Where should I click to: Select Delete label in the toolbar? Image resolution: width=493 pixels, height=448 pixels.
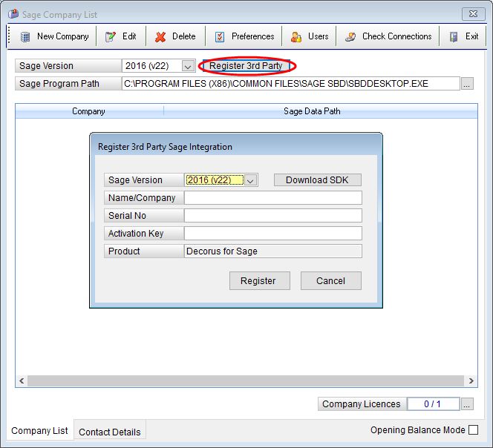click(183, 36)
